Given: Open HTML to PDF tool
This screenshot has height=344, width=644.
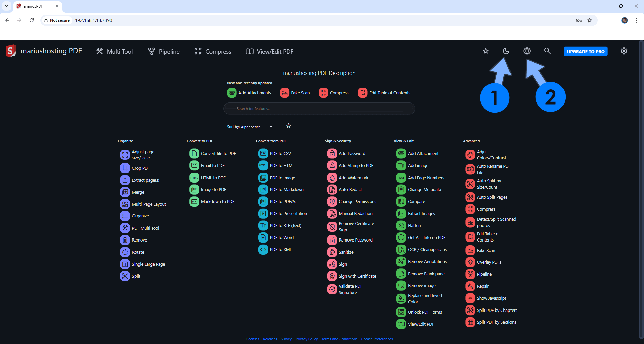Looking at the screenshot, I should click(x=208, y=178).
